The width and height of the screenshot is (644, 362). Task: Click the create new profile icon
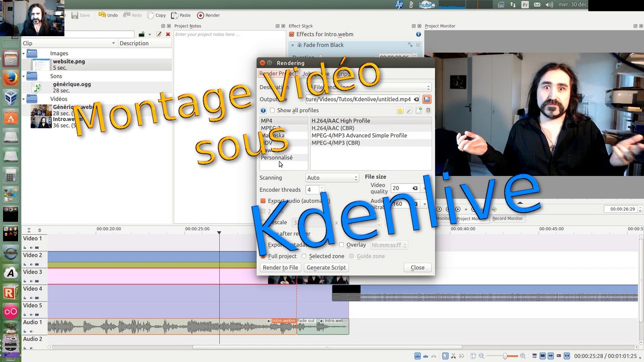[419, 110]
